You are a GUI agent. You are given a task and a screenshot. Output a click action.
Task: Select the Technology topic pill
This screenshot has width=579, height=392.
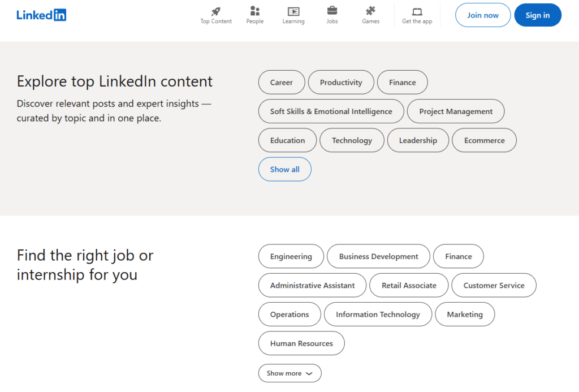click(352, 140)
